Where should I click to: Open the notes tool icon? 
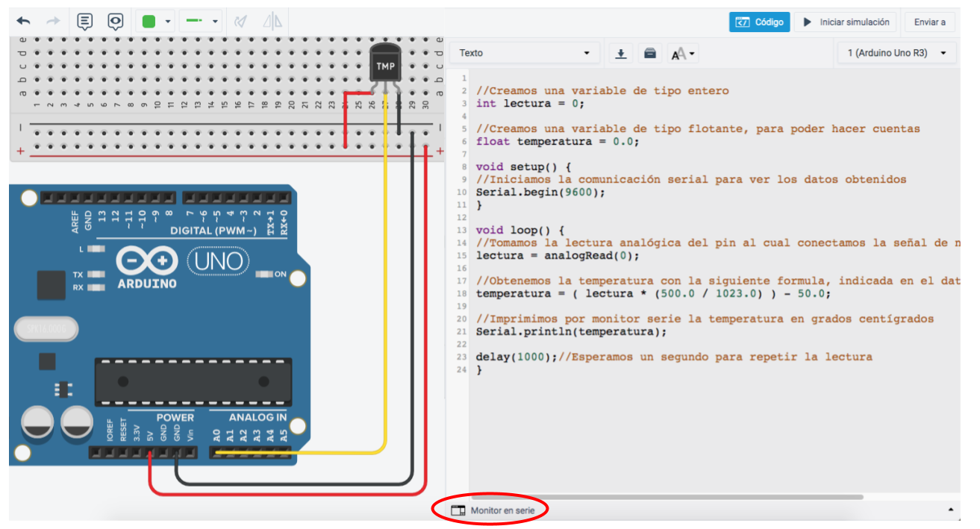[85, 22]
